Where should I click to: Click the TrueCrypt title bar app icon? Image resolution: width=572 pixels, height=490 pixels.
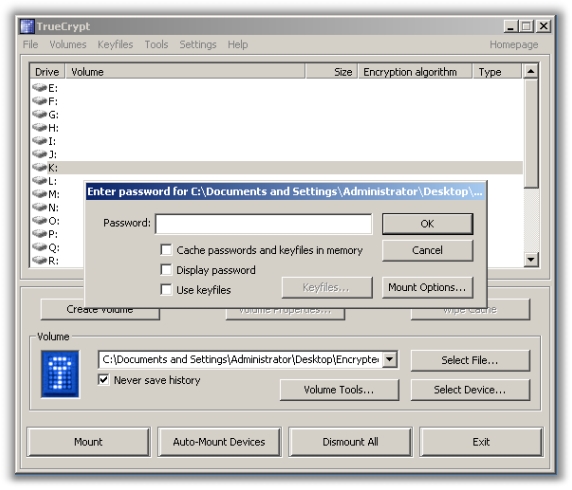27,26
